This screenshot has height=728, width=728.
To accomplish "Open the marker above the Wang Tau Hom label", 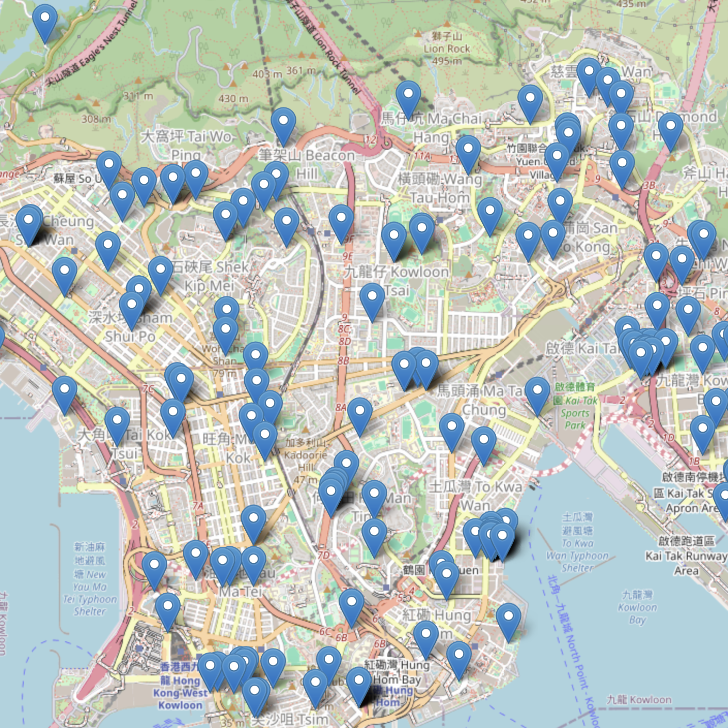I will [468, 155].
